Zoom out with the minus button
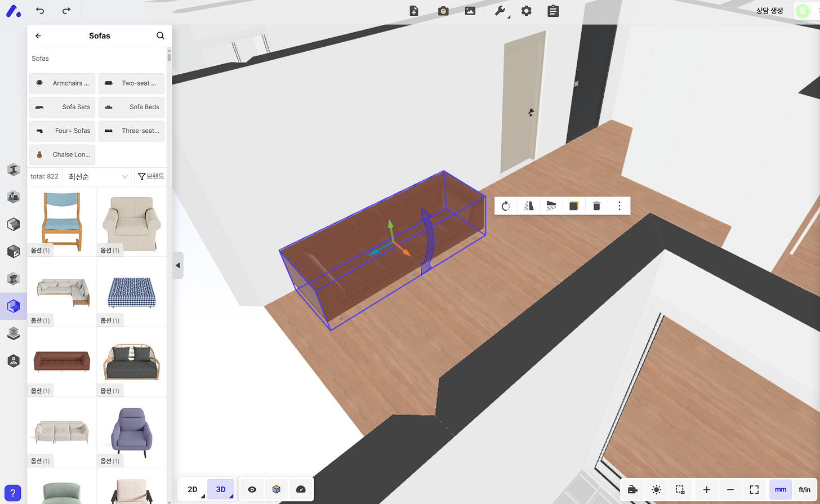This screenshot has width=820, height=504. (x=730, y=489)
